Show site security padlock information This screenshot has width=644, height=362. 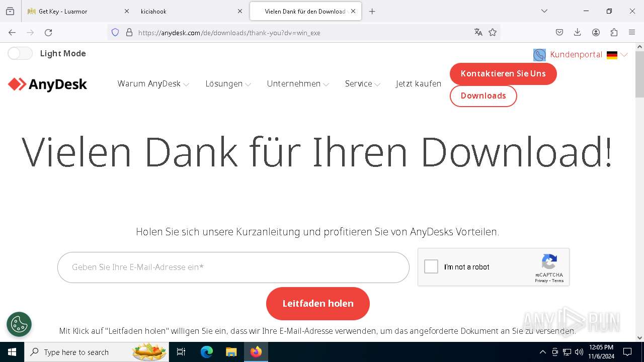[x=129, y=32]
